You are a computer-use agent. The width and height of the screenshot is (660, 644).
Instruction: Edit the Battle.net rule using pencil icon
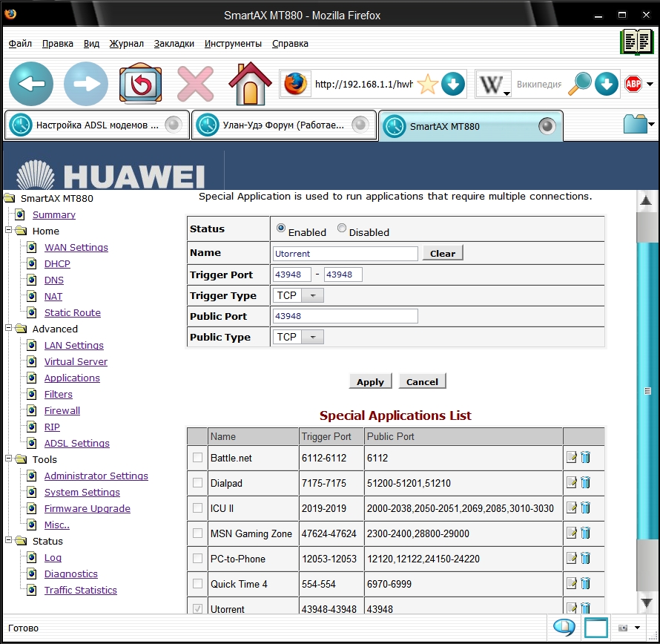(571, 458)
